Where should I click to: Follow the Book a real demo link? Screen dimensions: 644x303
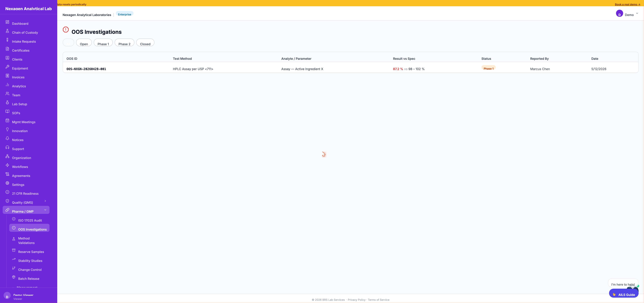click(x=627, y=4)
